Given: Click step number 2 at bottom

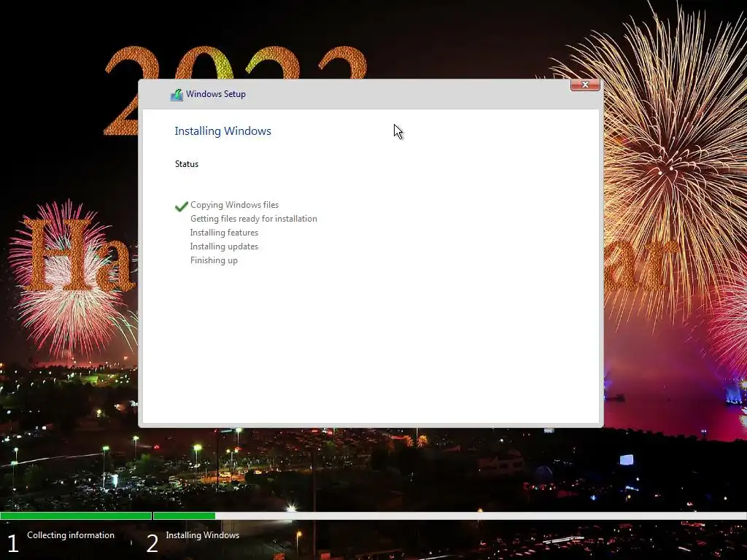Looking at the screenshot, I should [x=152, y=543].
